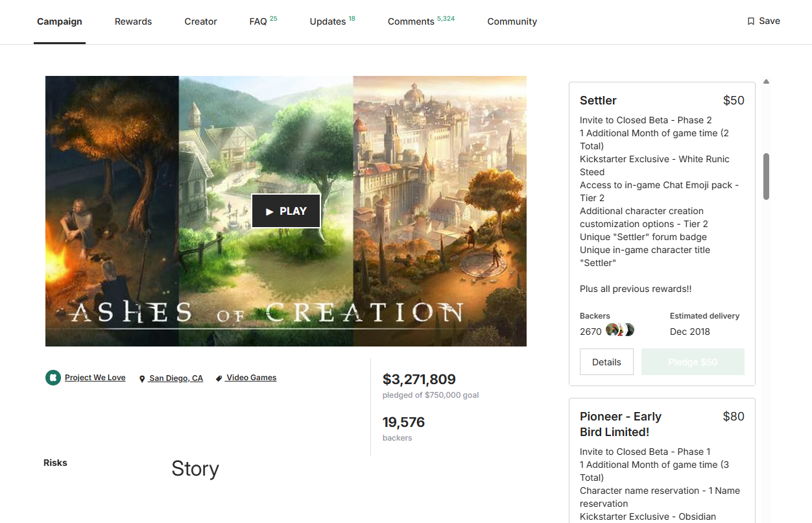812x523 pixels.
Task: Play the Ashes of Creation video
Action: [x=286, y=211]
